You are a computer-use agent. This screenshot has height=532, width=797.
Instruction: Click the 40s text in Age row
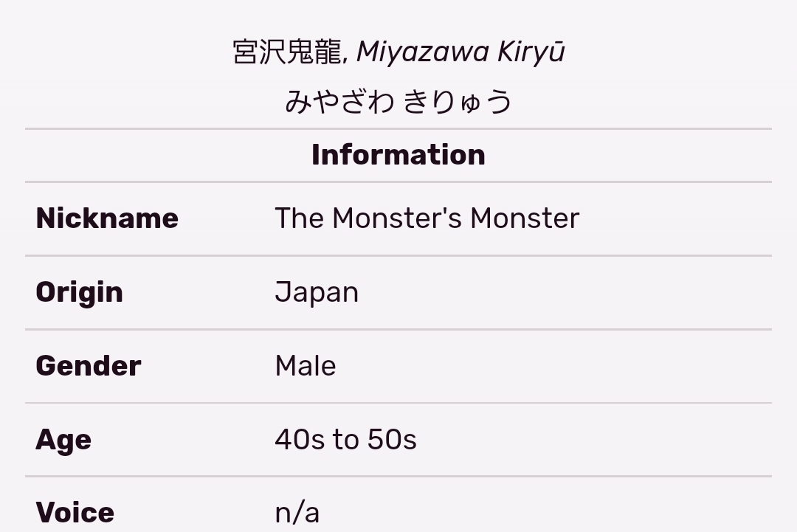point(300,440)
